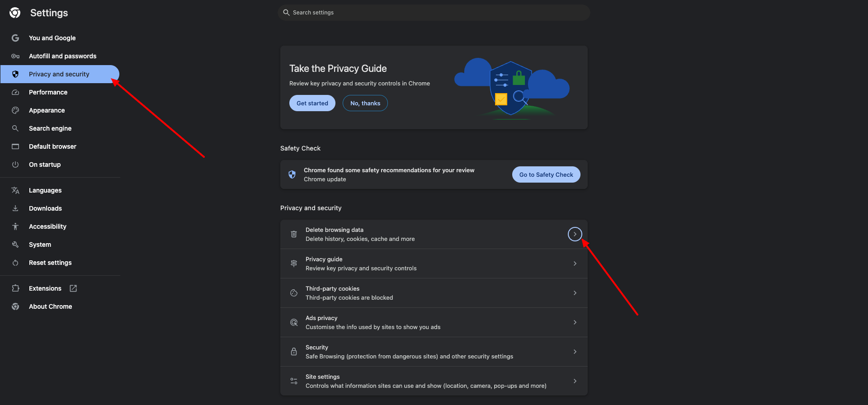Open Downloads settings
Image resolution: width=868 pixels, height=405 pixels.
point(60,208)
